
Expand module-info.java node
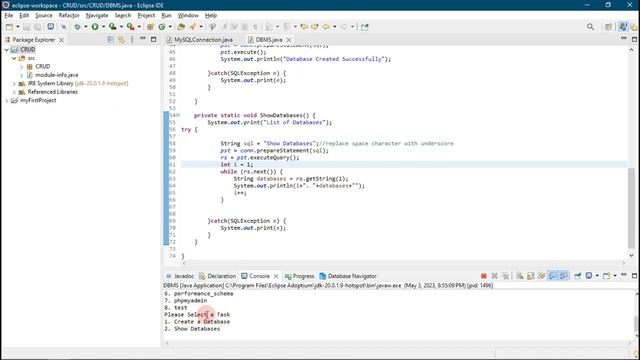(22, 75)
